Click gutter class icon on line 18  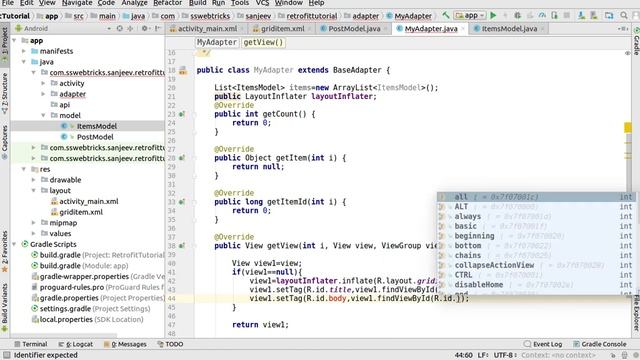point(183,70)
